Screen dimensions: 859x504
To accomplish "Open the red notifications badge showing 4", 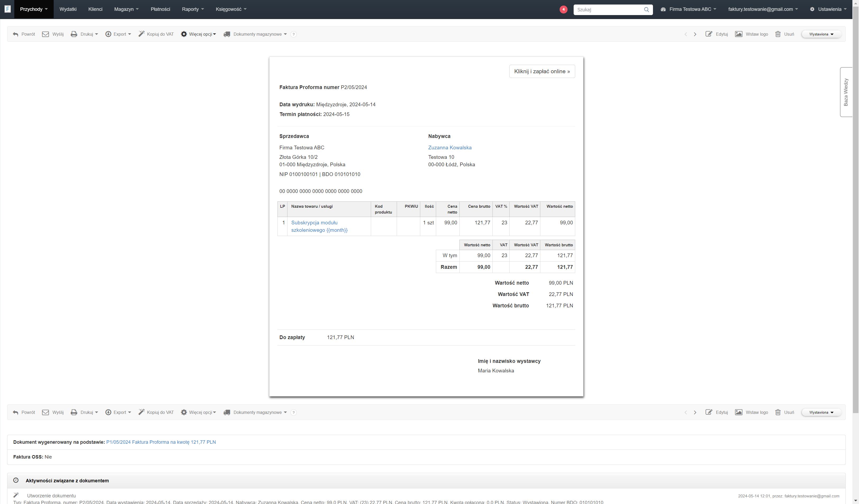I will [x=564, y=10].
